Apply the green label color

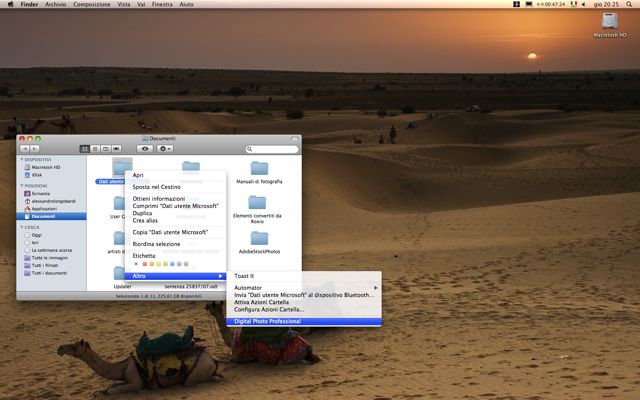pyautogui.click(x=165, y=264)
